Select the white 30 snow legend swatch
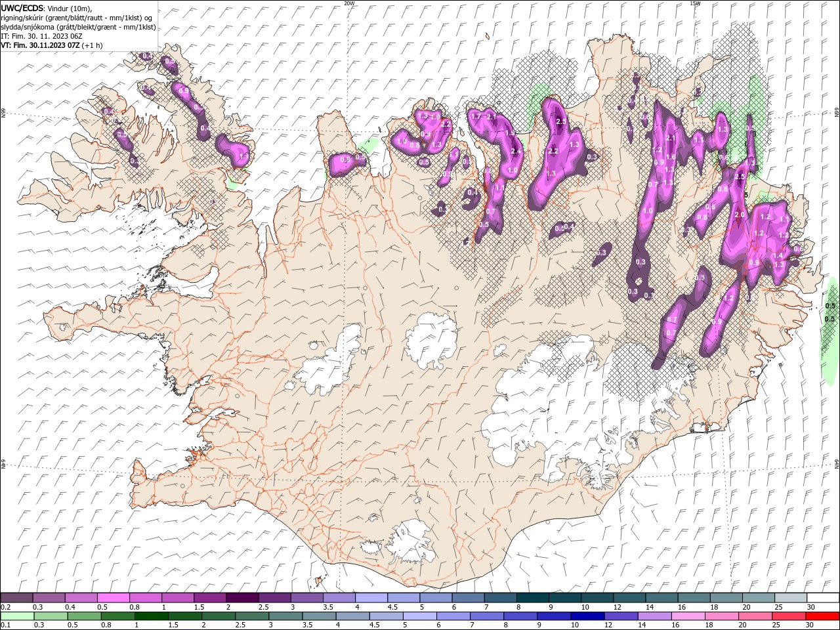The height and width of the screenshot is (630, 840). coord(823,598)
